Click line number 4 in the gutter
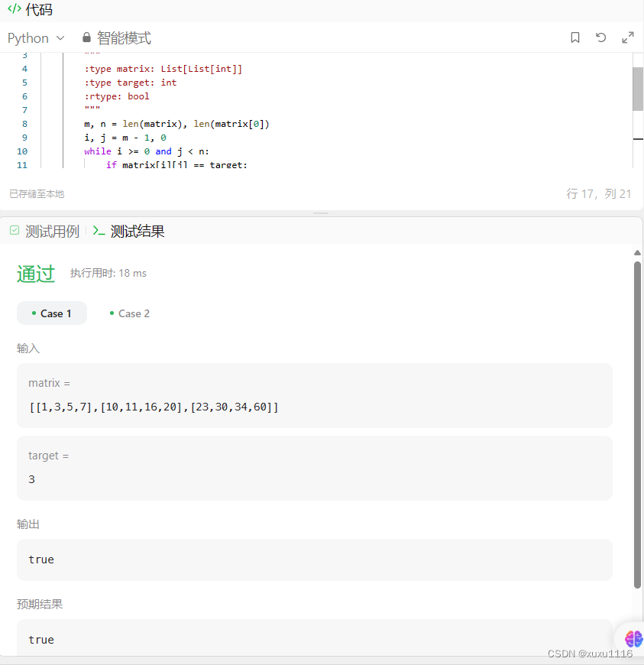The width and height of the screenshot is (644, 665). 24,69
